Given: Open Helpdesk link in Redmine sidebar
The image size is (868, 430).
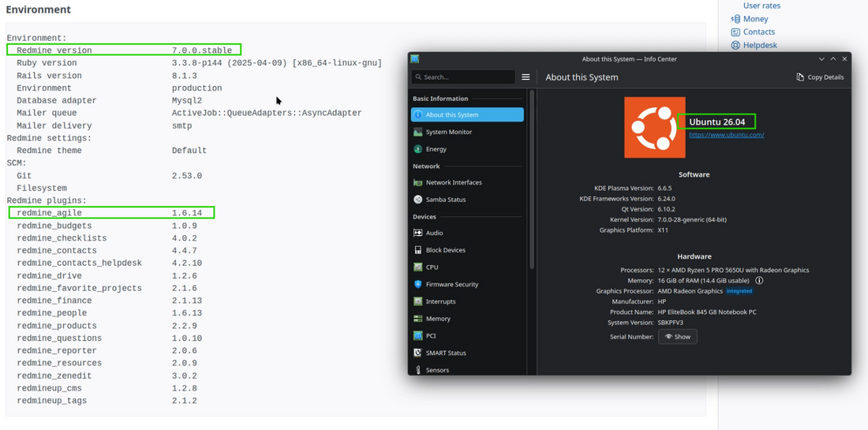Looking at the screenshot, I should point(760,46).
